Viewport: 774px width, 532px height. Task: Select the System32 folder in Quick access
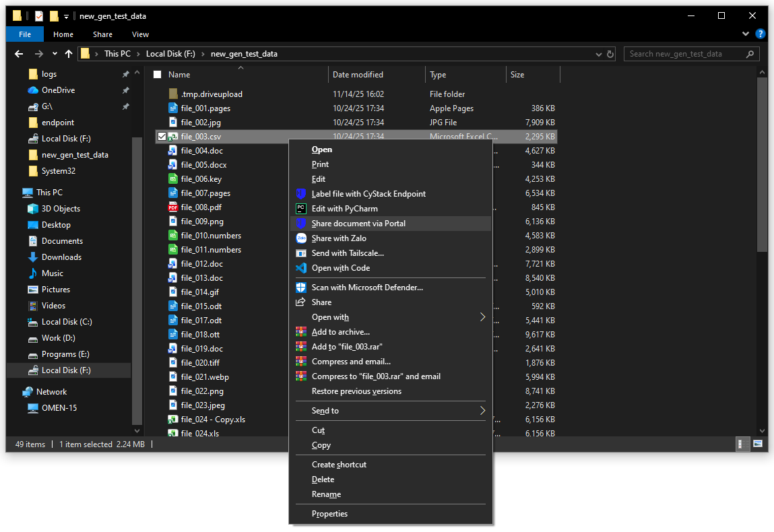[58, 171]
